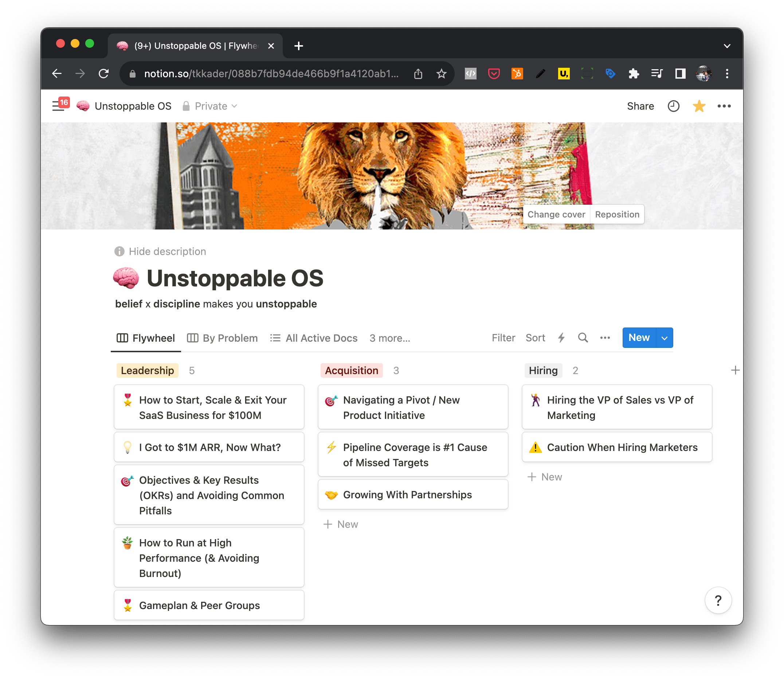784x679 pixels.
Task: Open database view options ellipsis
Action: tap(605, 338)
